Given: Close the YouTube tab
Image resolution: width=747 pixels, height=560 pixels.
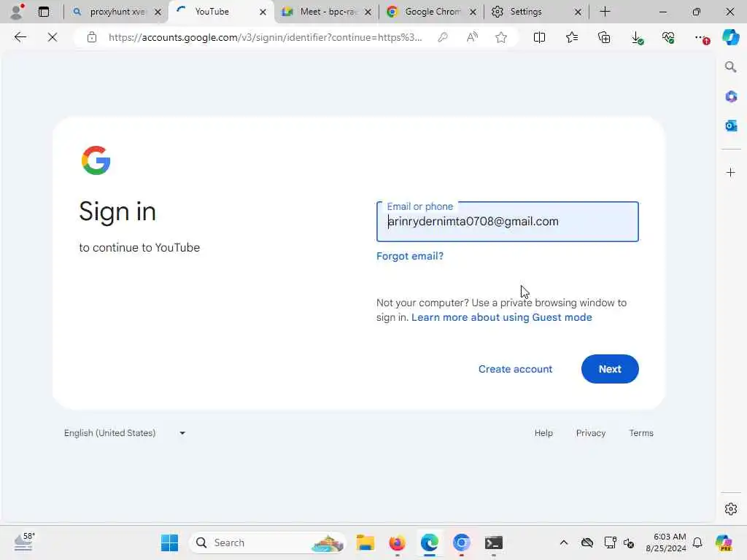Looking at the screenshot, I should pos(263,12).
